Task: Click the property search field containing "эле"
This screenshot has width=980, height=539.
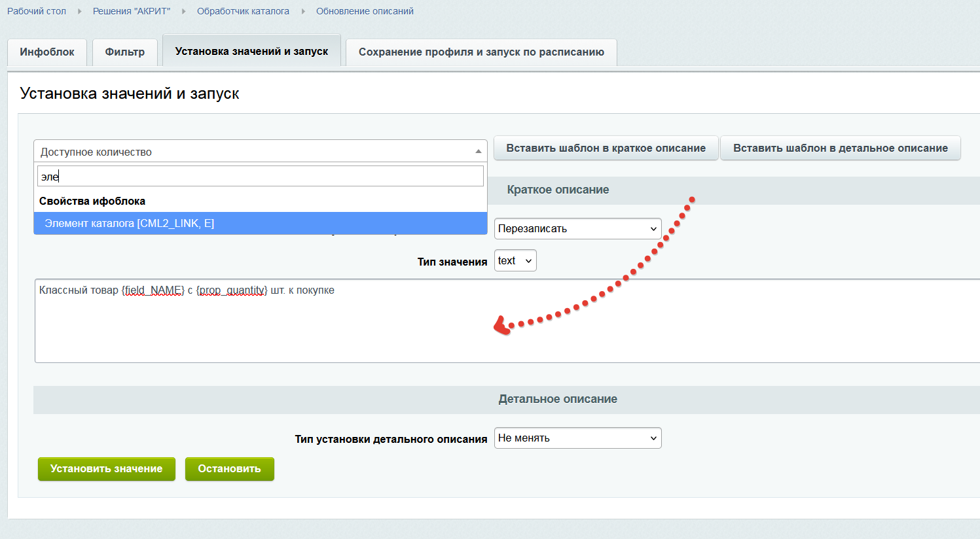Action: point(260,177)
